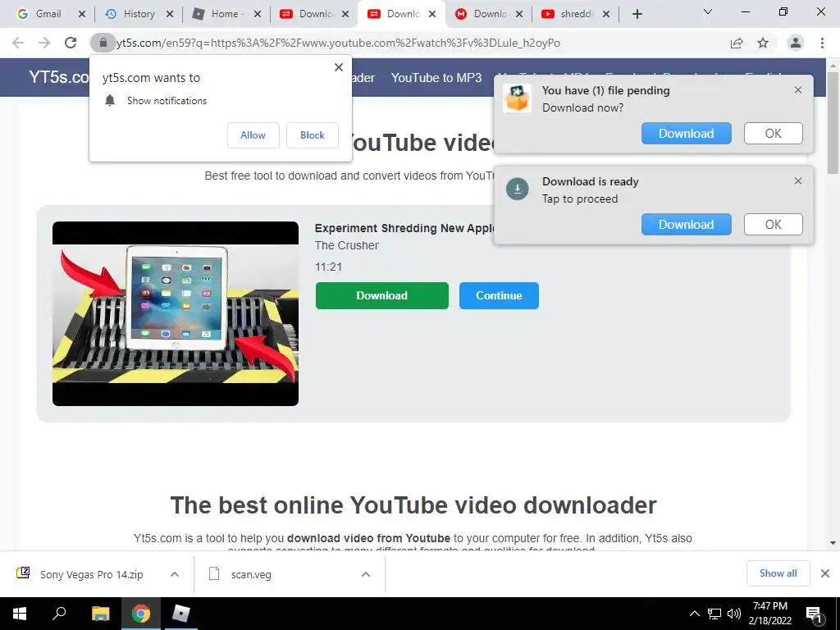The image size is (840, 630).
Task: Bookmark this page with the star icon
Action: (763, 43)
